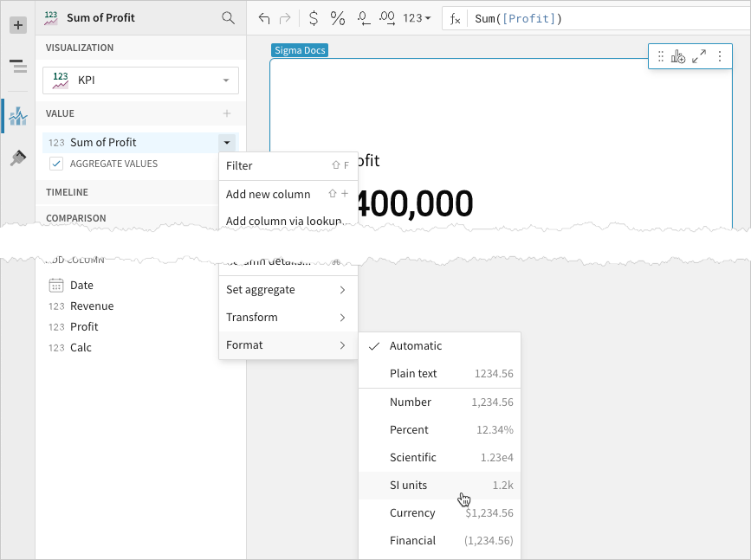The height and width of the screenshot is (560, 751).
Task: Click the Date column in the list
Action: [x=81, y=286]
